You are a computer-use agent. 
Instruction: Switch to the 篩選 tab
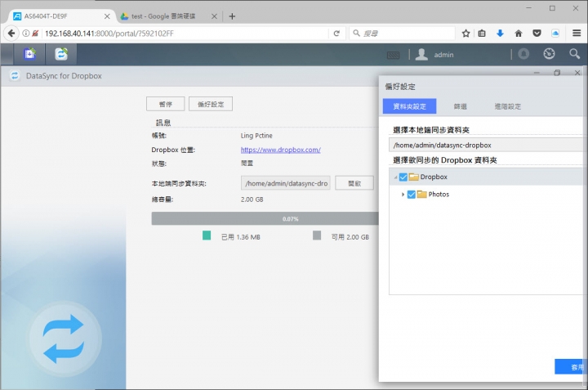tap(460, 106)
